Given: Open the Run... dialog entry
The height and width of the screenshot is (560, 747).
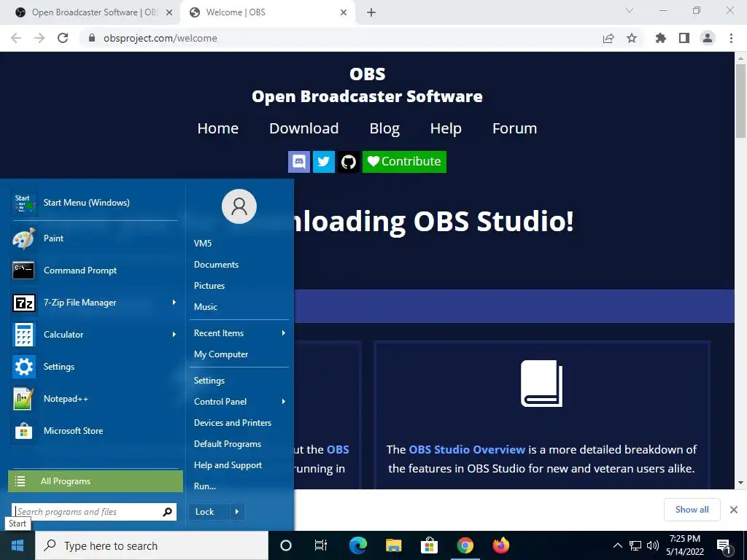Looking at the screenshot, I should click(x=205, y=486).
